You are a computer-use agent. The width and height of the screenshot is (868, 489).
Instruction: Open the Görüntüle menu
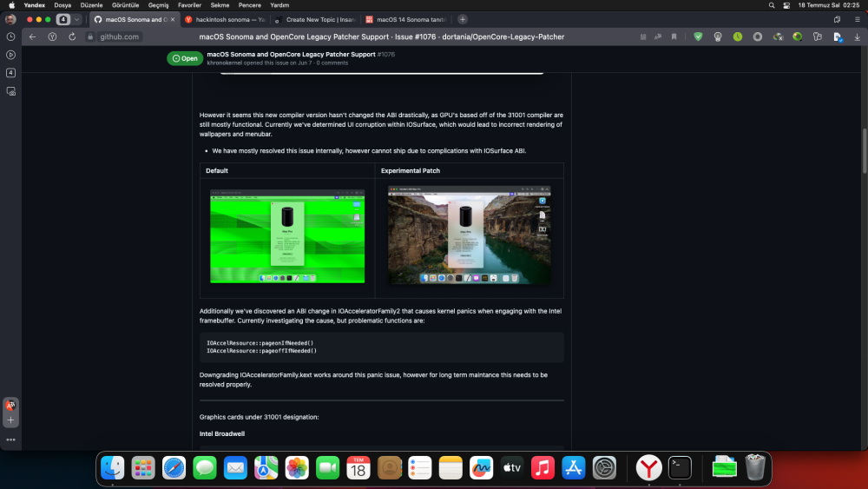[126, 5]
